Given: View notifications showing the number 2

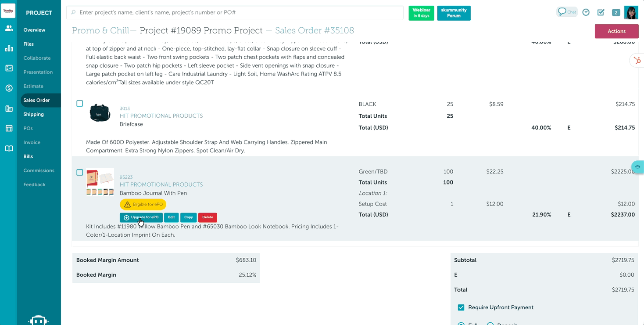Looking at the screenshot, I should coord(615,12).
